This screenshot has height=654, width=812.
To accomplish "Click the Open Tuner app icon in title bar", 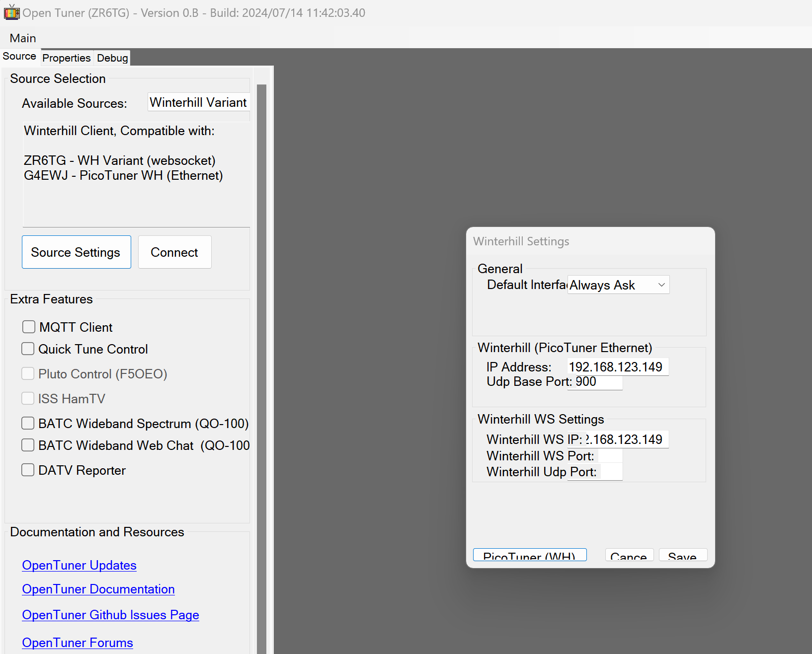I will pos(11,12).
